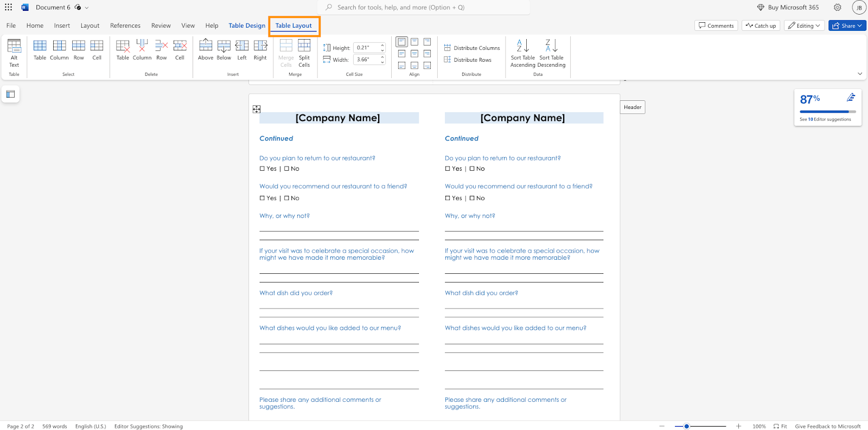
Task: Select Row in the Select group
Action: (79, 50)
